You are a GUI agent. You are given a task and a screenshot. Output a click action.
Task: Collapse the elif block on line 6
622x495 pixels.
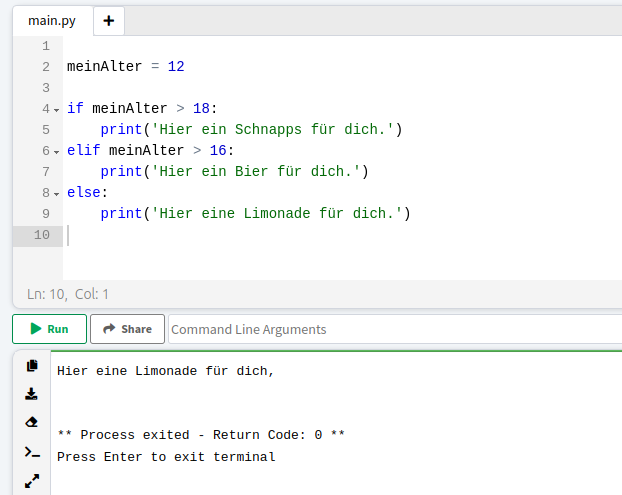(57, 152)
